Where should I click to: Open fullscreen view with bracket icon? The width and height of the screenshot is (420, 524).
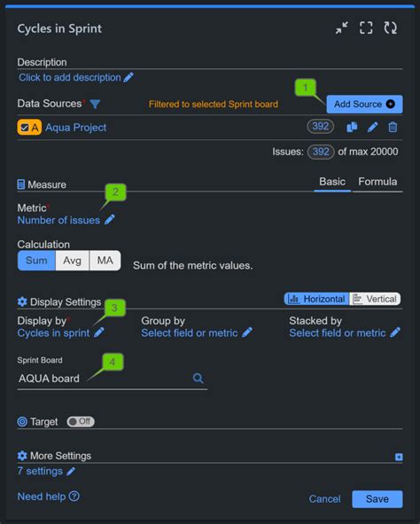pyautogui.click(x=366, y=28)
